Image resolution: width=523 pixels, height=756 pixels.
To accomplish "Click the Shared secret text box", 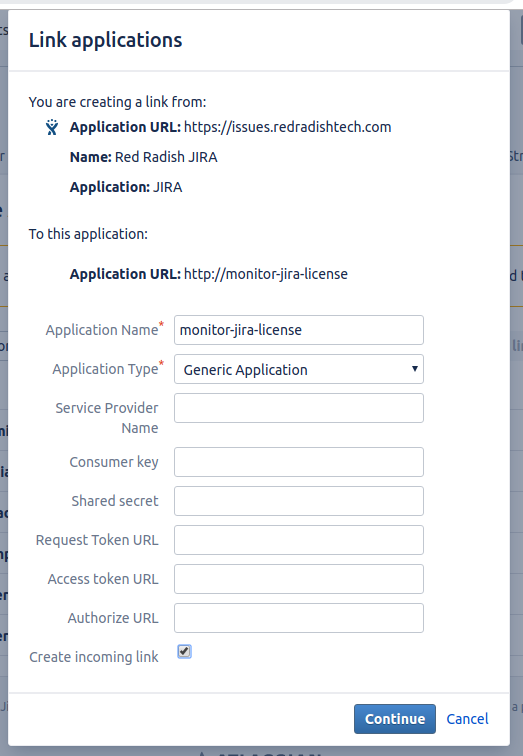I will (299, 501).
